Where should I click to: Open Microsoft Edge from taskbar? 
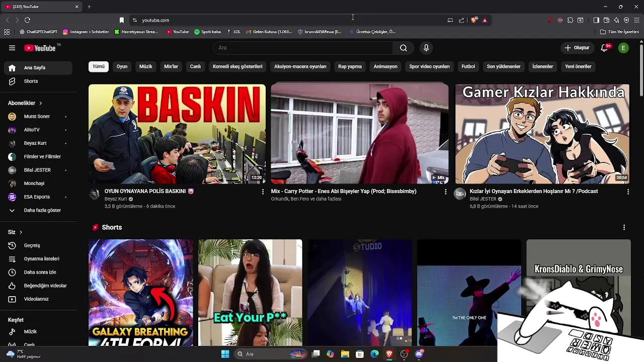click(x=374, y=354)
